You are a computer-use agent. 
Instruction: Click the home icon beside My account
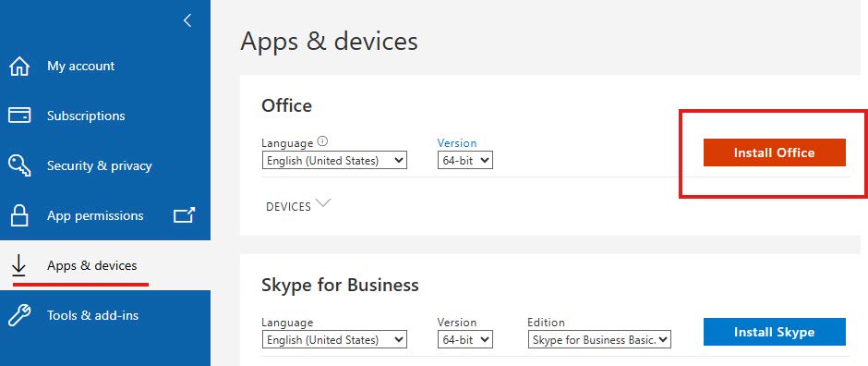(x=19, y=66)
